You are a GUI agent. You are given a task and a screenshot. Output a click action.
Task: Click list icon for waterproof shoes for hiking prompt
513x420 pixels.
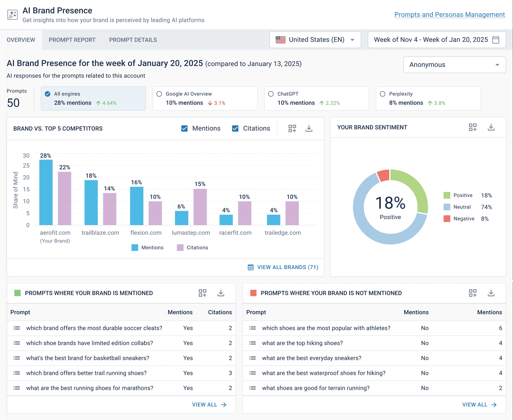(x=253, y=373)
